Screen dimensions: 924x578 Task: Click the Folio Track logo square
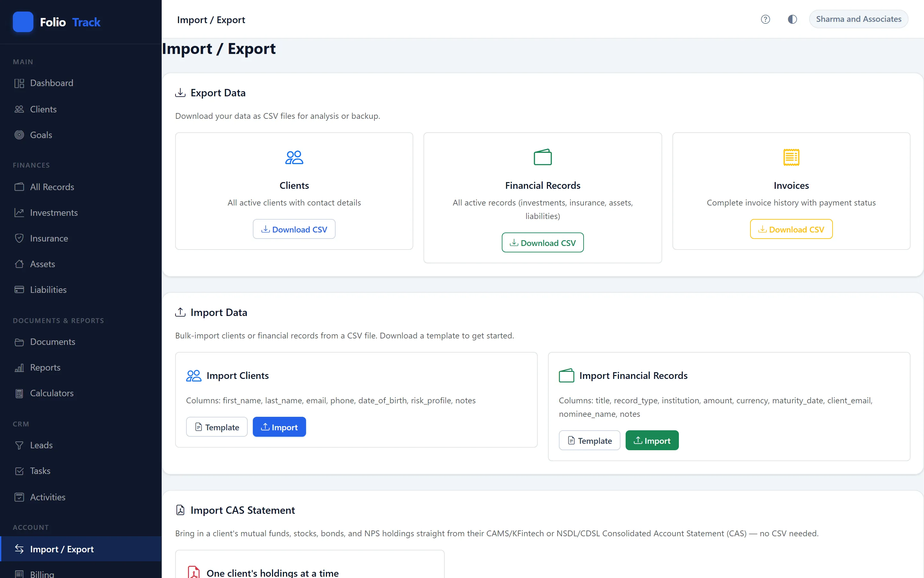coord(23,22)
